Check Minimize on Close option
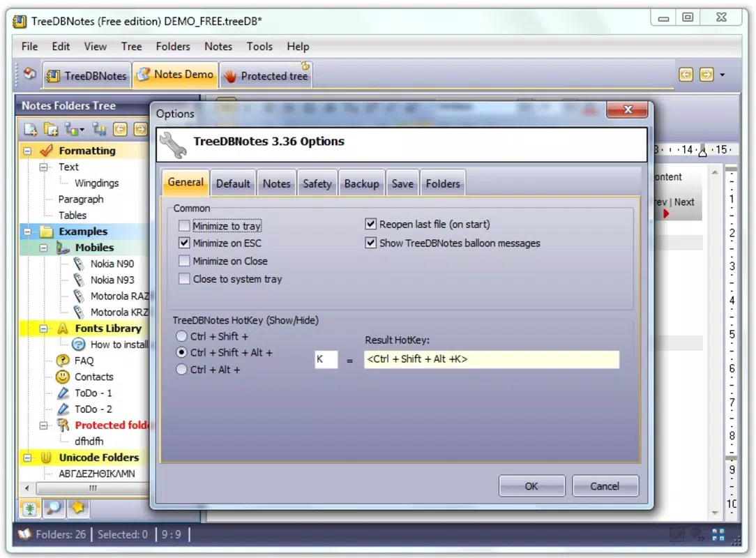Screen dimensions: 756x558 point(184,261)
